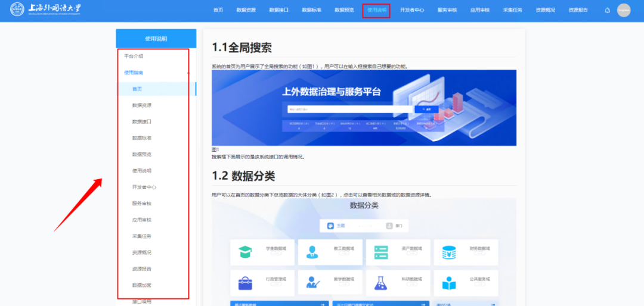Select 应用审核 in the sidebar guide list

(x=142, y=220)
